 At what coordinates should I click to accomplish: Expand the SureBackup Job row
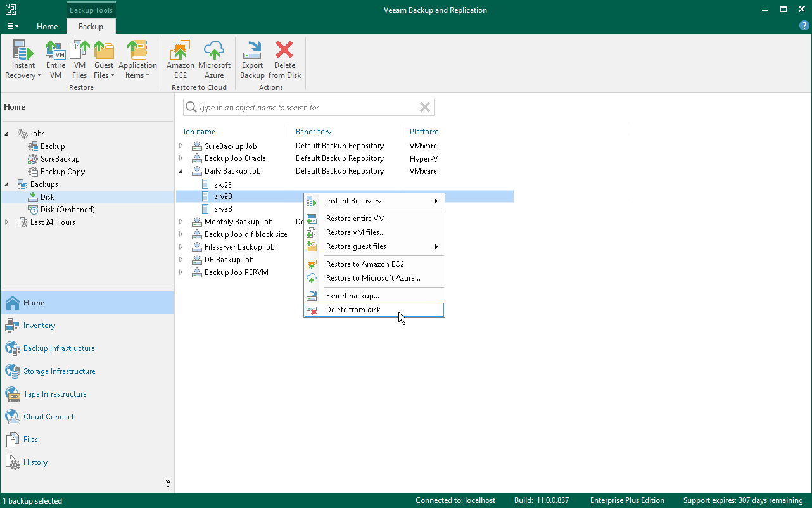pos(181,146)
